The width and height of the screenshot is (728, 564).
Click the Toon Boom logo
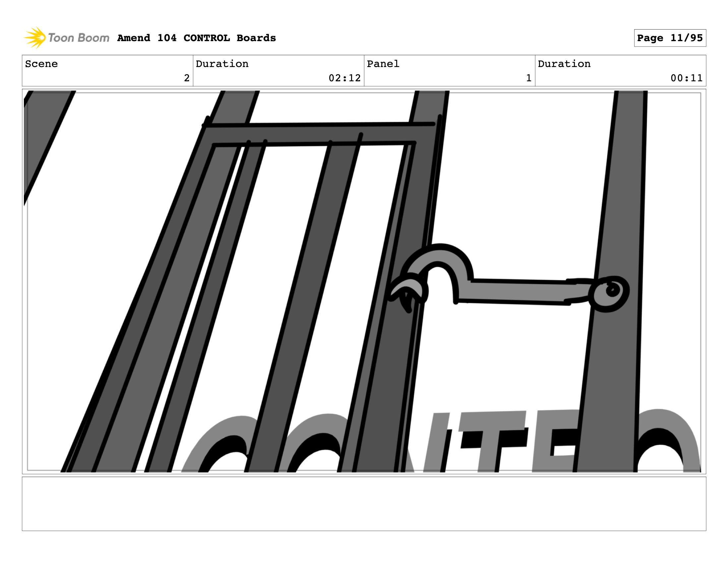click(66, 38)
